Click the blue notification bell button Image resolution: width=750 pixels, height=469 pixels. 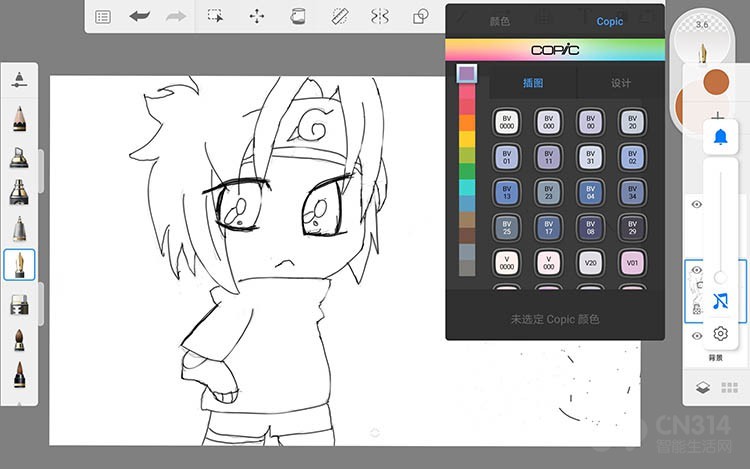point(720,137)
